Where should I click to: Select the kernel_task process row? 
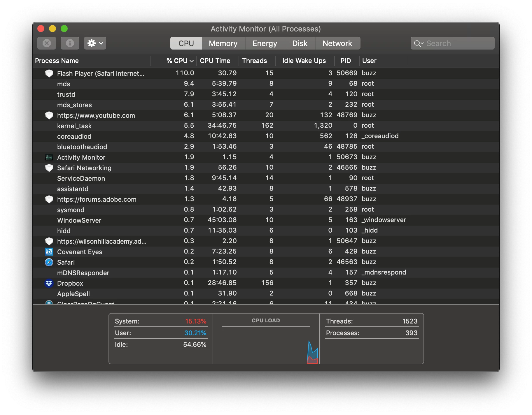click(266, 126)
